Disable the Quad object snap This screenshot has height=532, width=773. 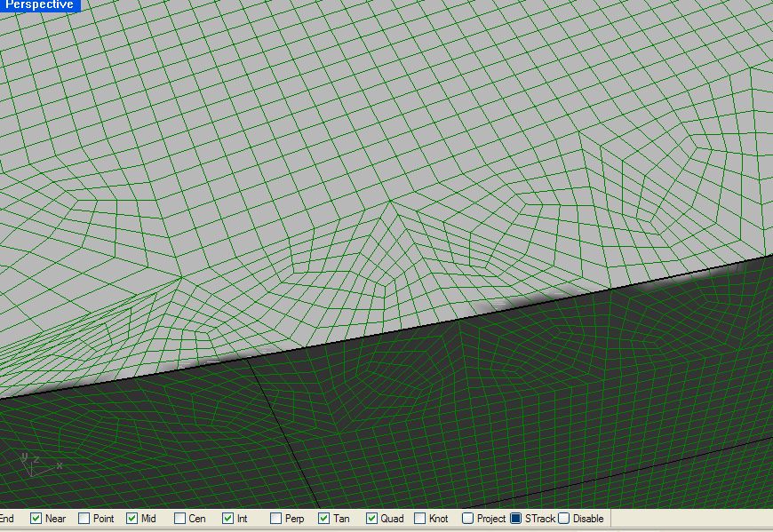(x=371, y=518)
